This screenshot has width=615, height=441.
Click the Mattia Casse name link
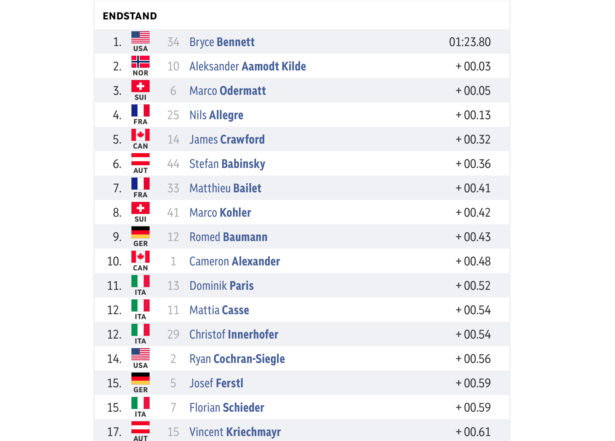pyautogui.click(x=219, y=310)
